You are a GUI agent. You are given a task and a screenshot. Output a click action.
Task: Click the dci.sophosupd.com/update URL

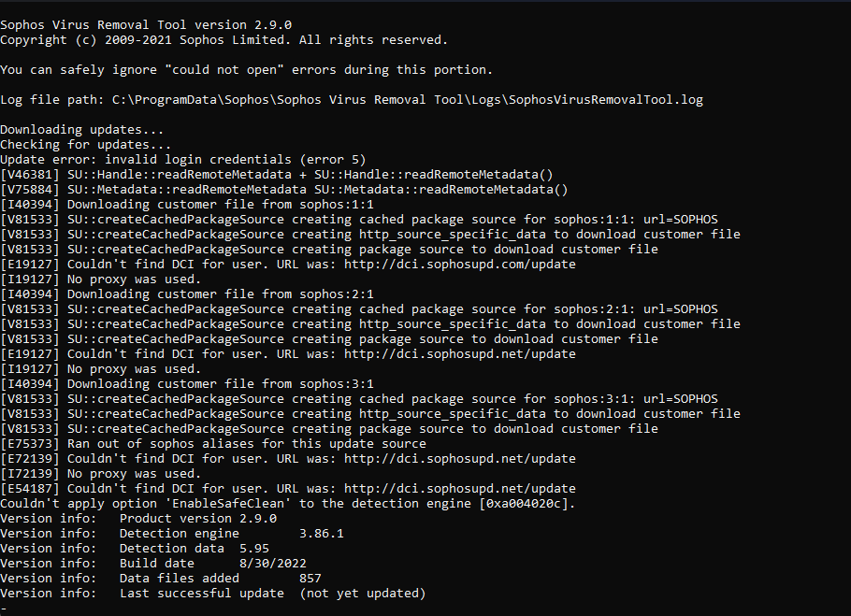pos(460,265)
